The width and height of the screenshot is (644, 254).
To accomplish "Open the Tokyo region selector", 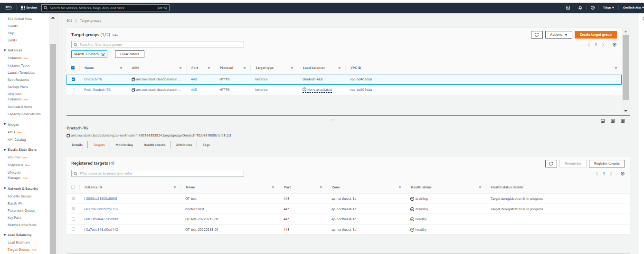I will pyautogui.click(x=608, y=8).
